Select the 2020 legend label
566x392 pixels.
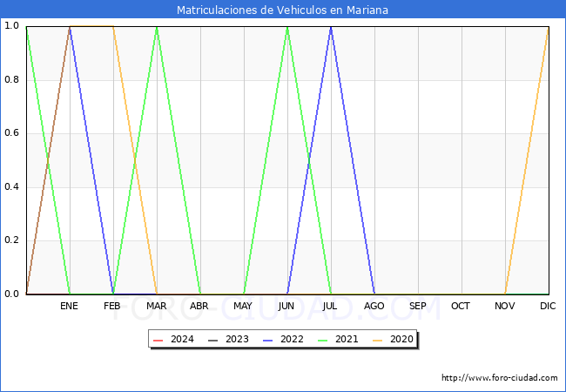tap(401, 340)
